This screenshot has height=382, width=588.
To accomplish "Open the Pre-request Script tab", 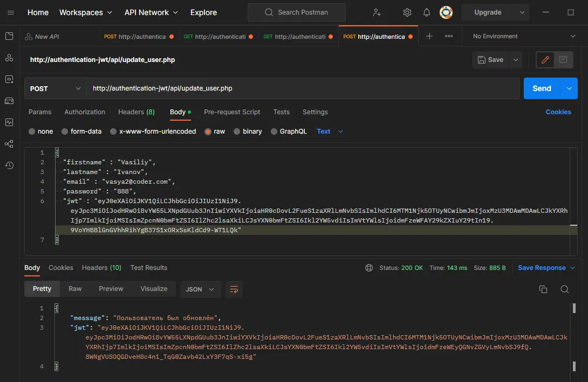I will coord(232,112).
